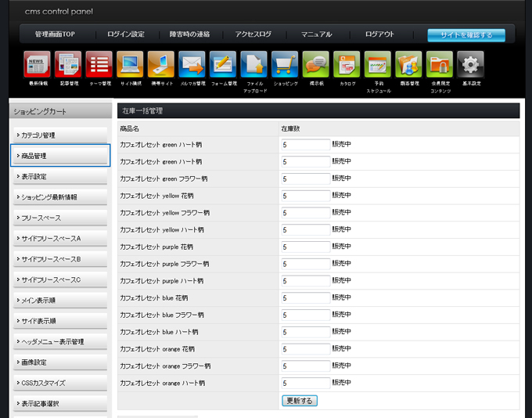Expand the CSSカスタマイズ sidebar entry
532x418 pixels.
[60, 384]
